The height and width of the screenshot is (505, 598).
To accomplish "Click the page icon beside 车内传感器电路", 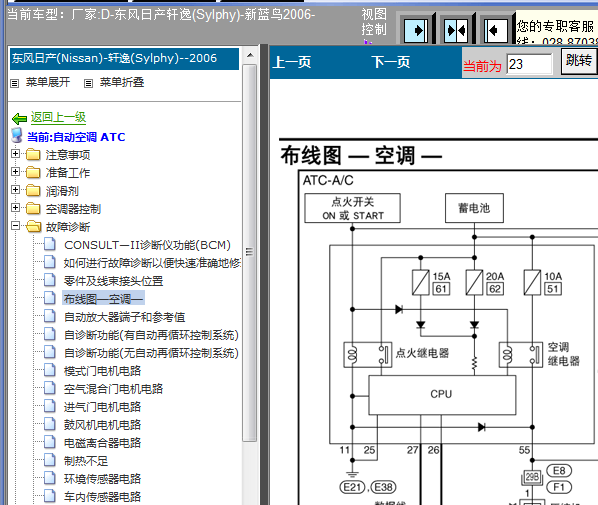I will (x=50, y=496).
